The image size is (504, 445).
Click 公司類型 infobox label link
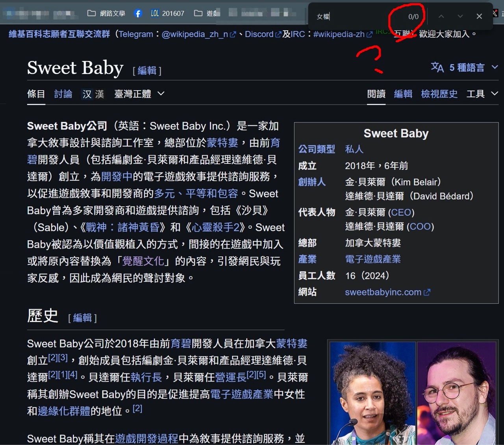[317, 149]
